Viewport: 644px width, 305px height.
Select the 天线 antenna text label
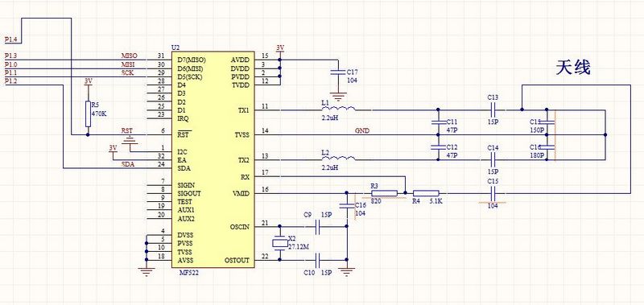[573, 68]
